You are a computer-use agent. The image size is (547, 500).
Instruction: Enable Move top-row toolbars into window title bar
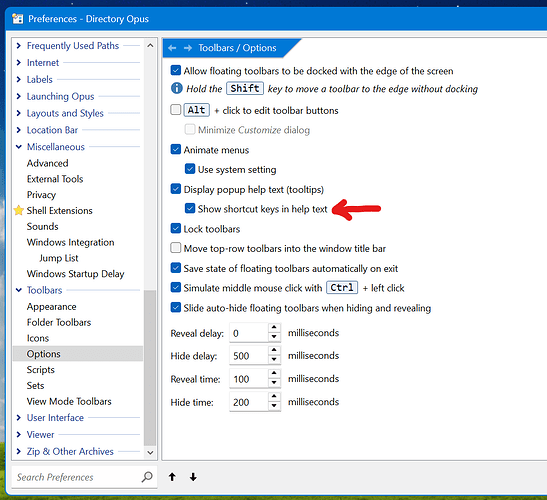click(175, 248)
